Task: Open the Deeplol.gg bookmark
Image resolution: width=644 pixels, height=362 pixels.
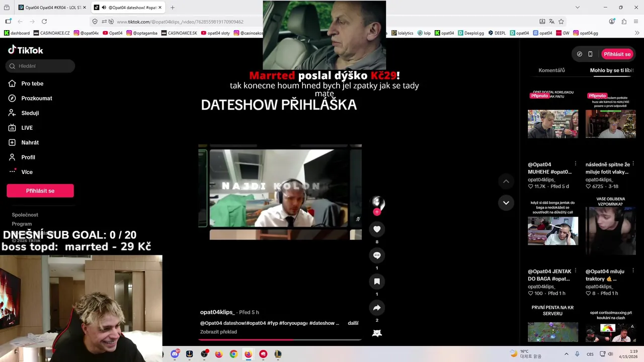Action: pyautogui.click(x=471, y=33)
